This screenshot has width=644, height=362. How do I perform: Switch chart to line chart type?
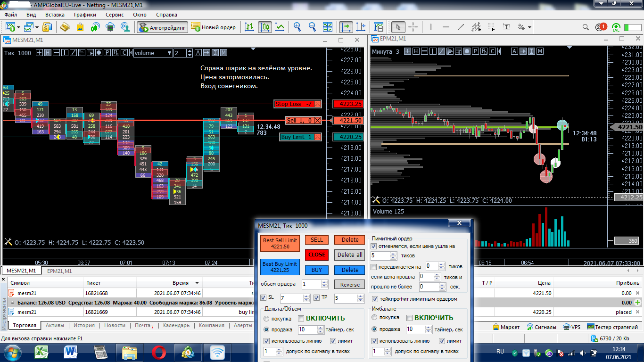(280, 27)
